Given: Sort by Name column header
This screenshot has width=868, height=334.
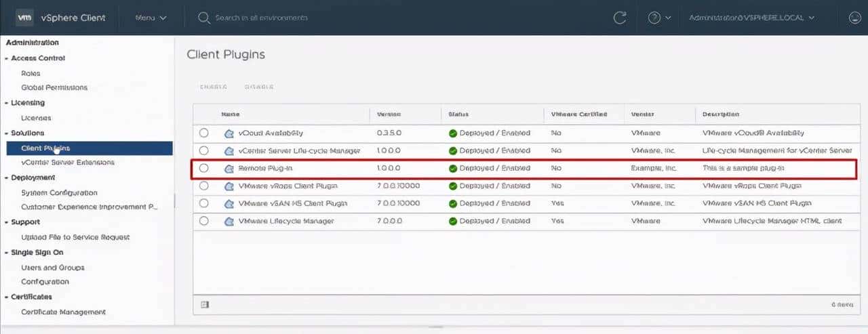Looking at the screenshot, I should pyautogui.click(x=230, y=114).
